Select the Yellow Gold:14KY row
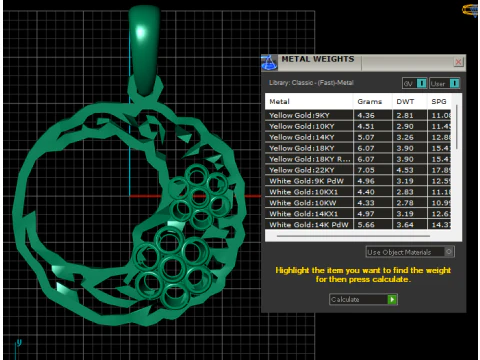Viewport: 480px width, 360px height. click(x=358, y=137)
